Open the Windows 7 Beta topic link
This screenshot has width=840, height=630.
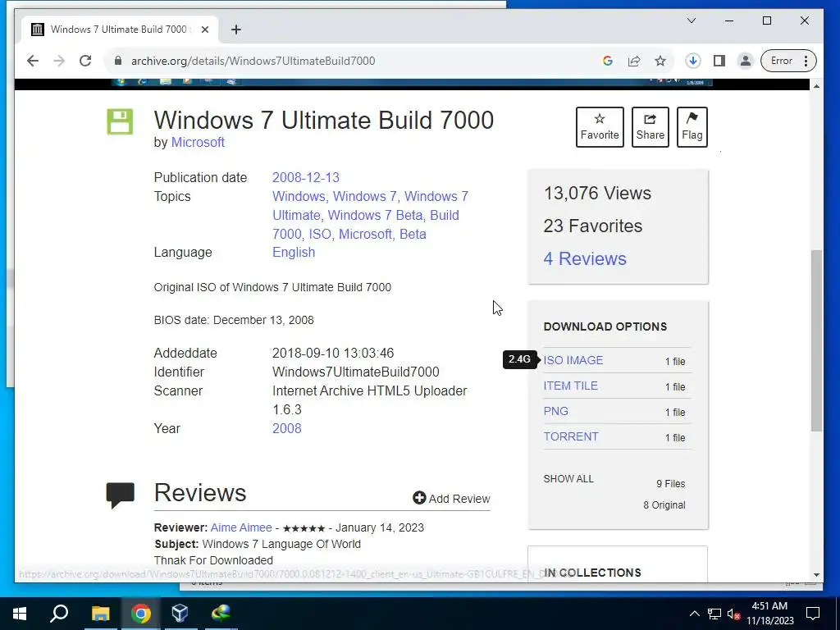click(x=375, y=215)
